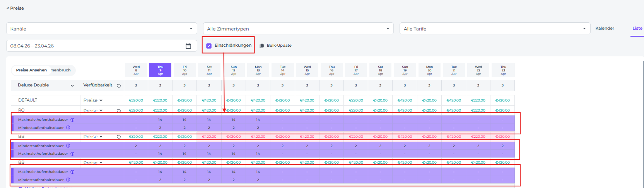Open the Alle Tarife dropdown

[x=495, y=29]
